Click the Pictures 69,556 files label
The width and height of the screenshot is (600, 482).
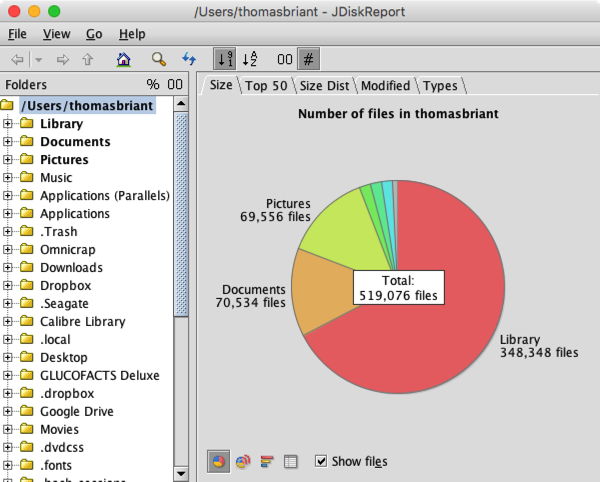tap(276, 210)
